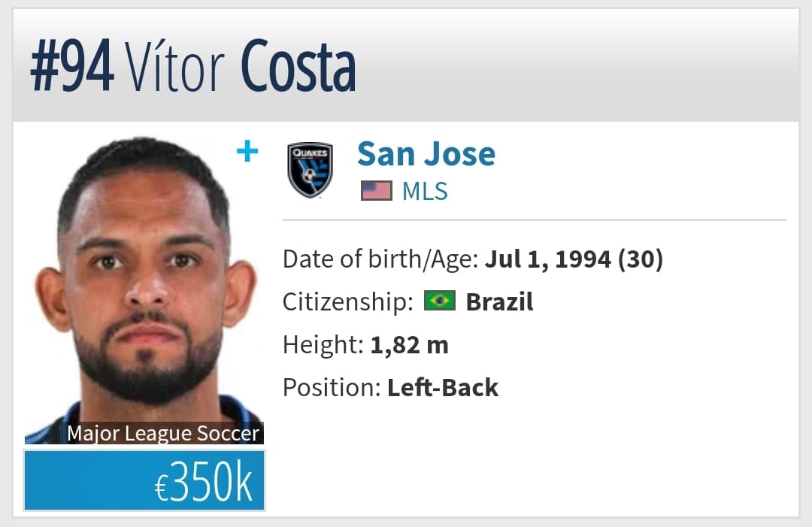
Task: Click the Brazil flag icon
Action: (x=440, y=301)
